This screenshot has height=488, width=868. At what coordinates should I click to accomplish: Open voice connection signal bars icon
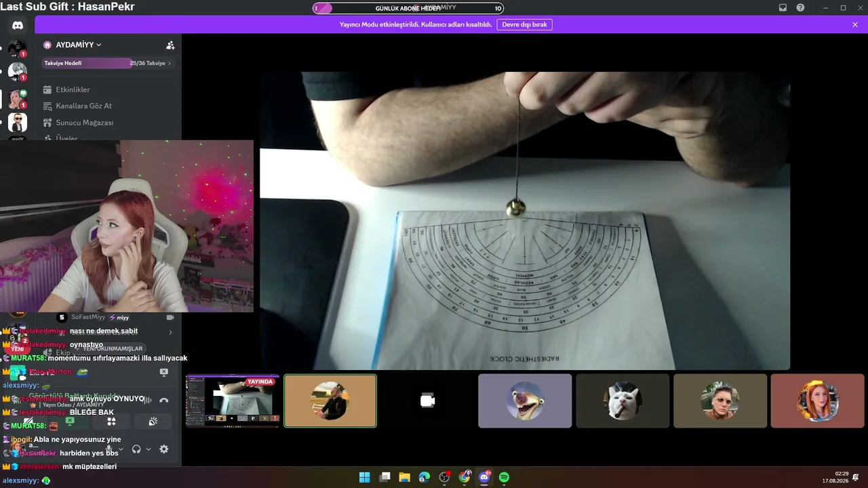pos(147,400)
